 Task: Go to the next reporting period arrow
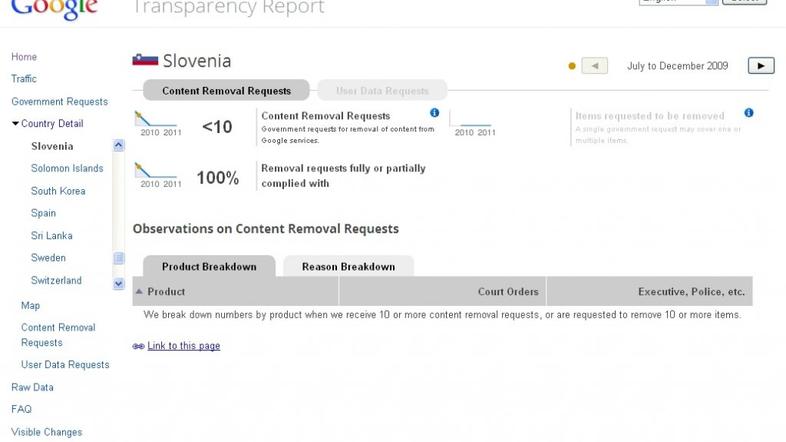point(760,66)
